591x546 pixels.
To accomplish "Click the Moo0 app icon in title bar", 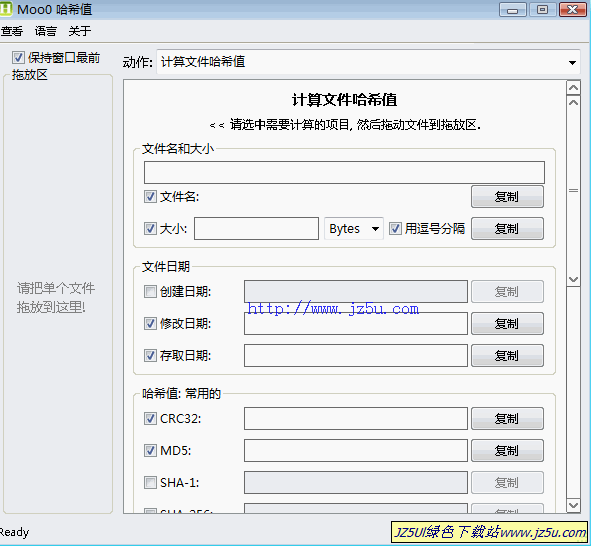I will [6, 9].
